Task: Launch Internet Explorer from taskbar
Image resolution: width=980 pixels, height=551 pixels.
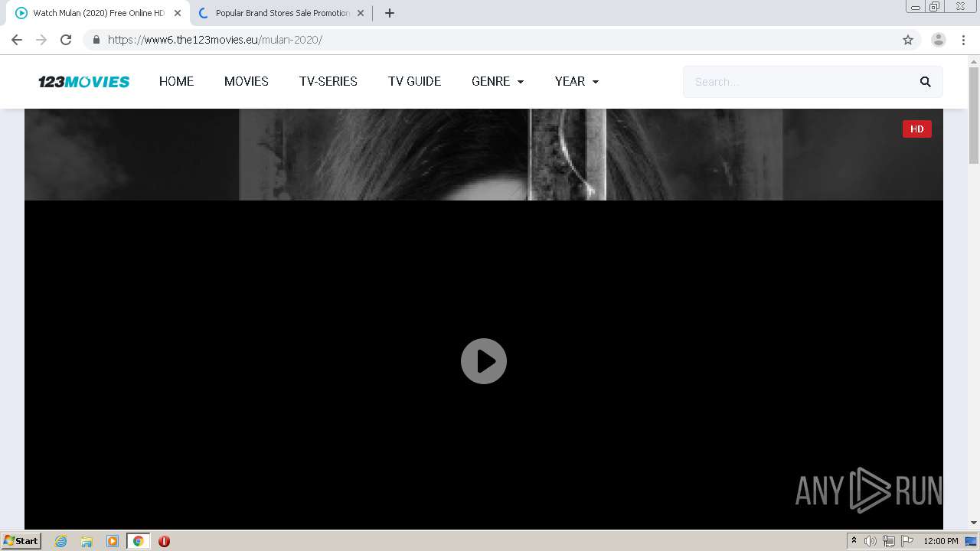Action: [61, 541]
